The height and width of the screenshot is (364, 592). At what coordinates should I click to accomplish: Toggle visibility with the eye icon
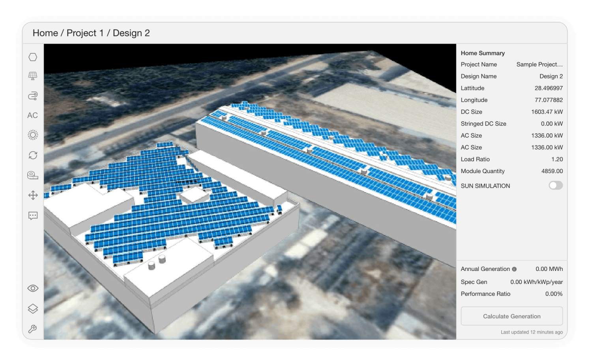(x=33, y=288)
